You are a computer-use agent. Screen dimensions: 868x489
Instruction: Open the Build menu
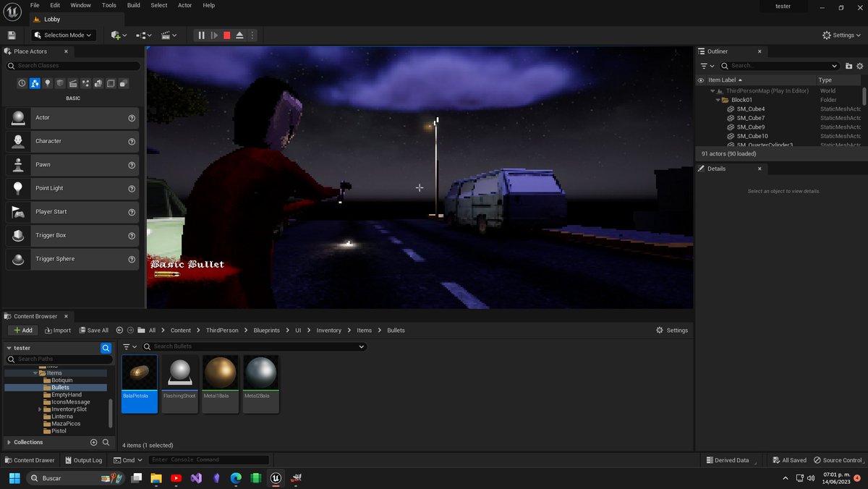133,5
